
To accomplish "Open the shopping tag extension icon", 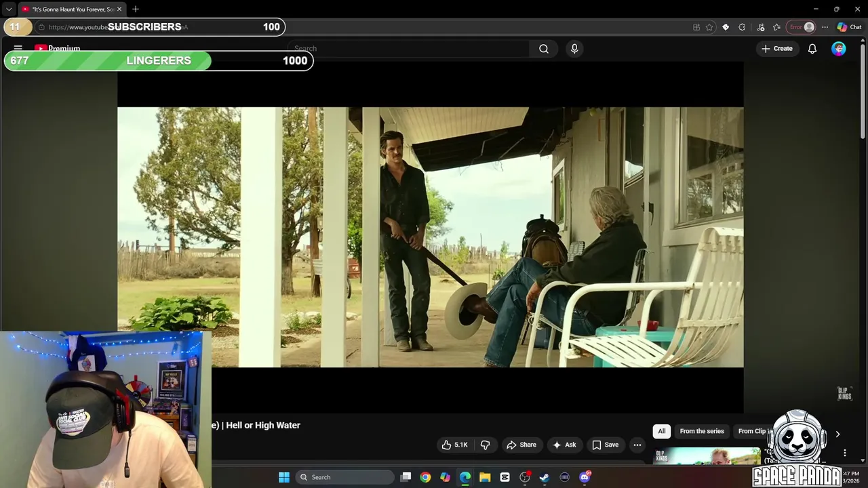I will pyautogui.click(x=726, y=27).
